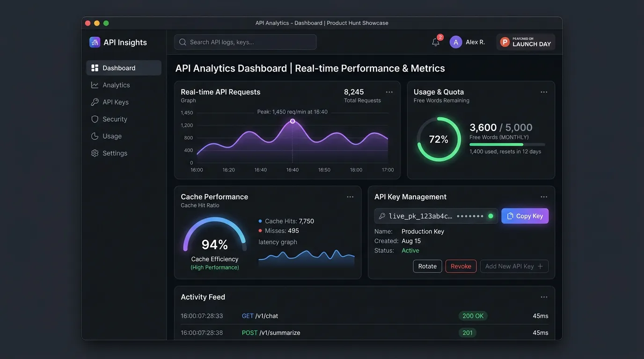The height and width of the screenshot is (359, 644).
Task: Click the Copy Key button
Action: click(x=525, y=216)
